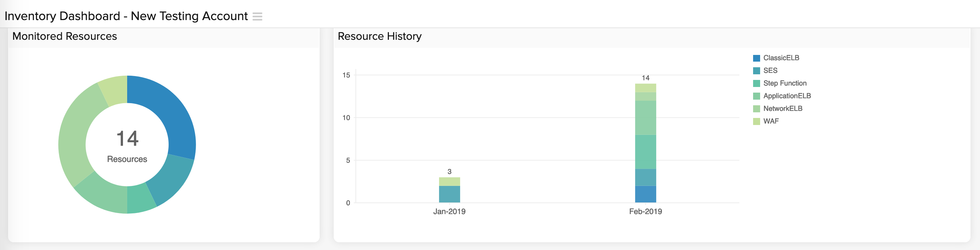
Task: Open the dashboard hamburger menu icon
Action: pos(257,17)
